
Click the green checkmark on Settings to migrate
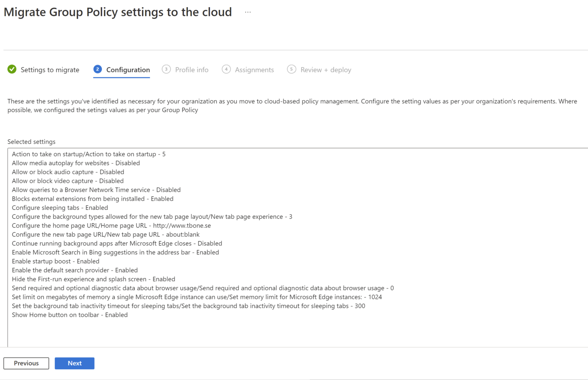(11, 69)
